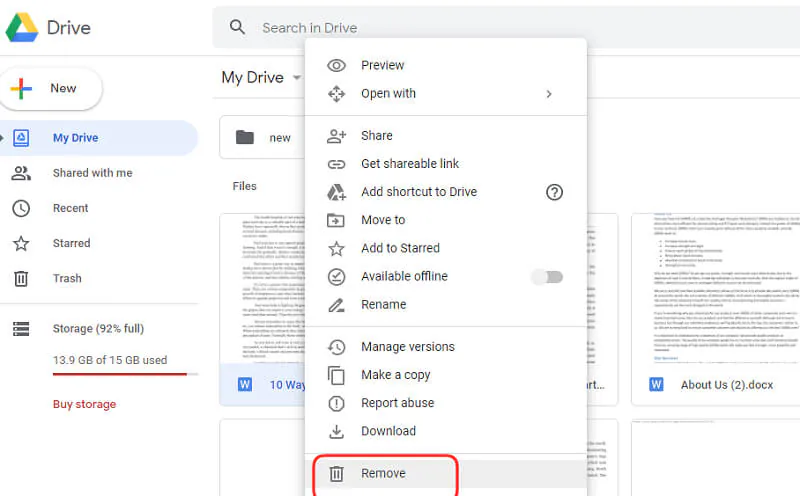The image size is (800, 496).
Task: Toggle the Available offline switch
Action: click(547, 277)
